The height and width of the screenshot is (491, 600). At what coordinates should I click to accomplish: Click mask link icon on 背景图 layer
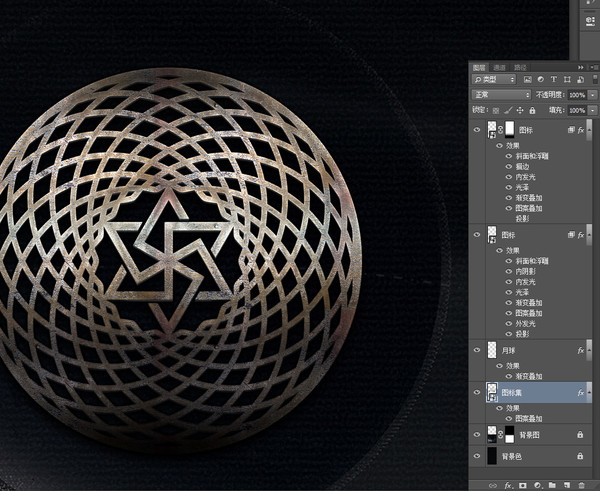pos(501,434)
